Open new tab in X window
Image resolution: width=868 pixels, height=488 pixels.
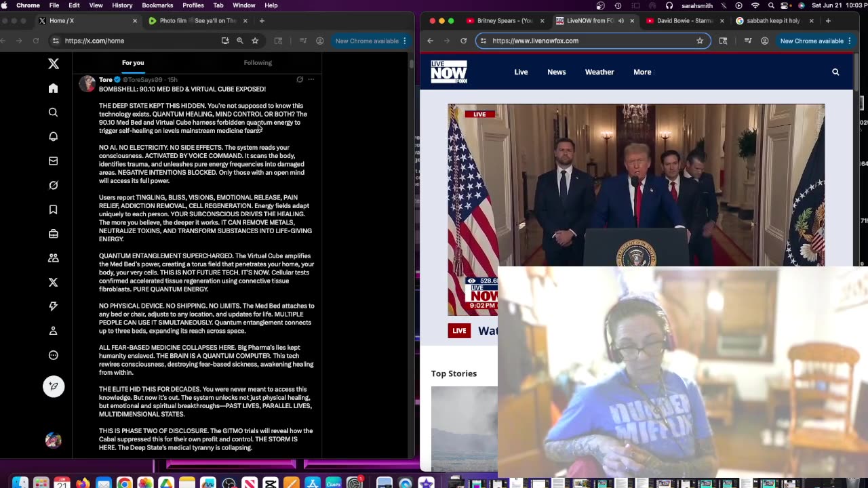click(x=262, y=21)
